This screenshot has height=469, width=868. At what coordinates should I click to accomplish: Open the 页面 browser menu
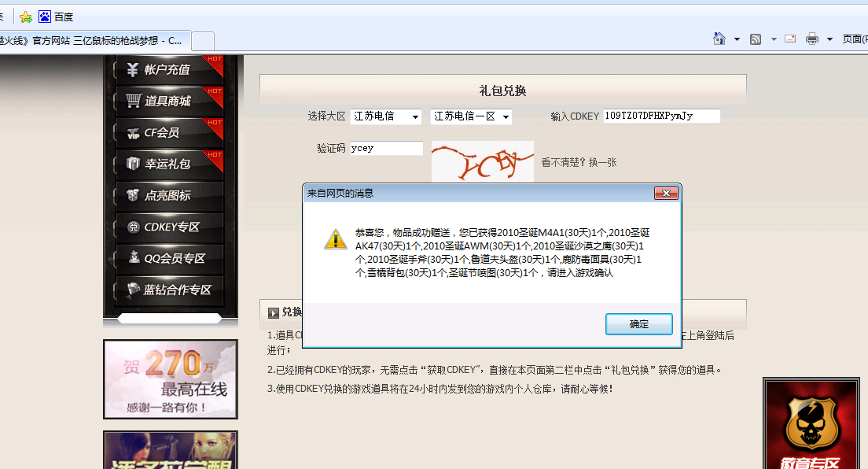(x=854, y=39)
